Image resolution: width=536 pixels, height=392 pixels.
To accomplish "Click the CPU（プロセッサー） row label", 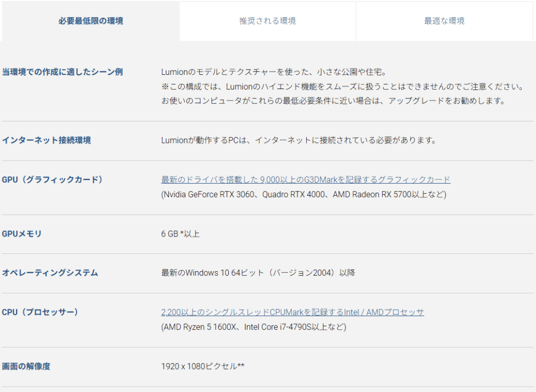I will pos(40,312).
